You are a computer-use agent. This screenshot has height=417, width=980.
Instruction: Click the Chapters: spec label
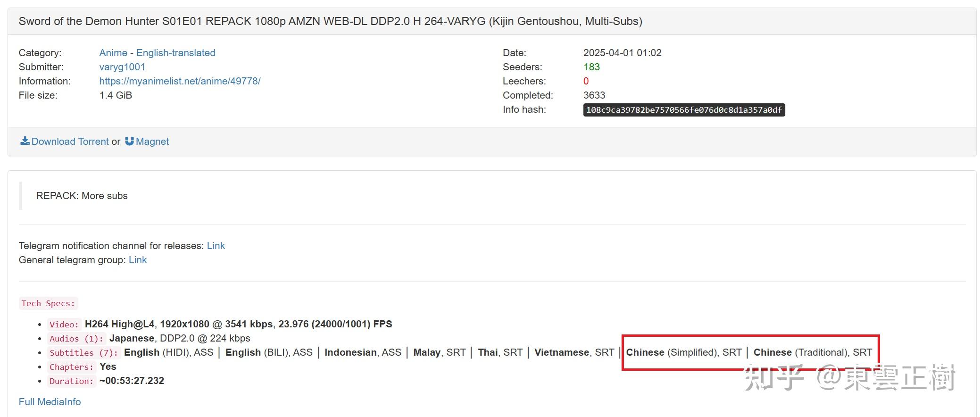point(72,367)
